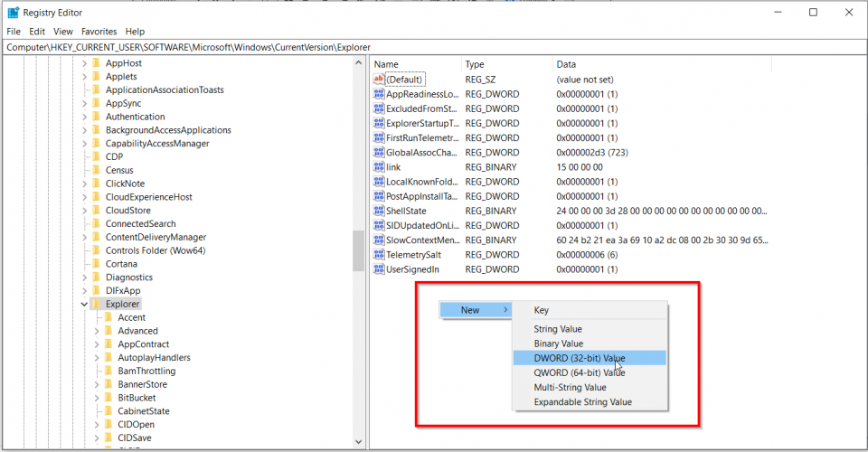Open the Edit menu
This screenshot has width=868, height=452.
click(37, 32)
